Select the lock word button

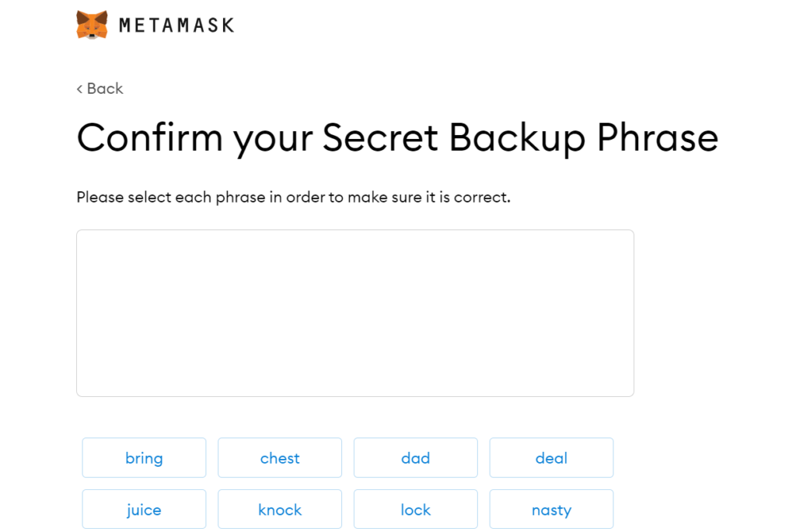tap(416, 509)
